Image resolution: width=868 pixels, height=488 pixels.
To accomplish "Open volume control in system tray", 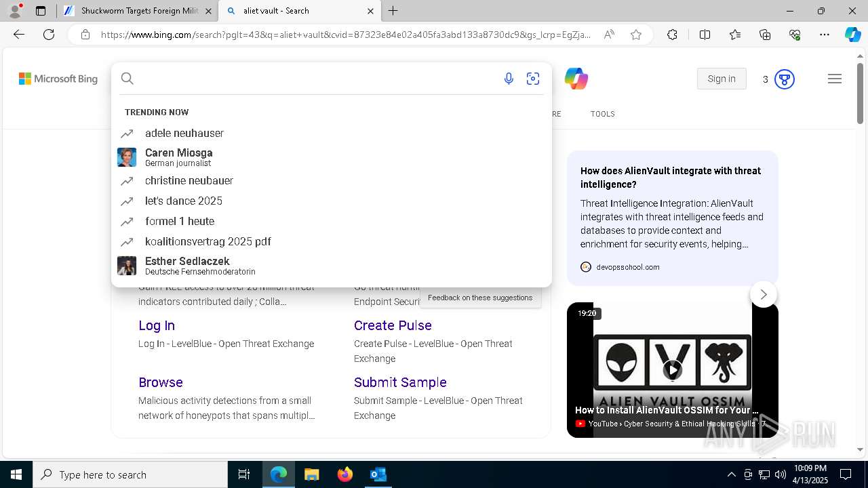I will pyautogui.click(x=781, y=474).
